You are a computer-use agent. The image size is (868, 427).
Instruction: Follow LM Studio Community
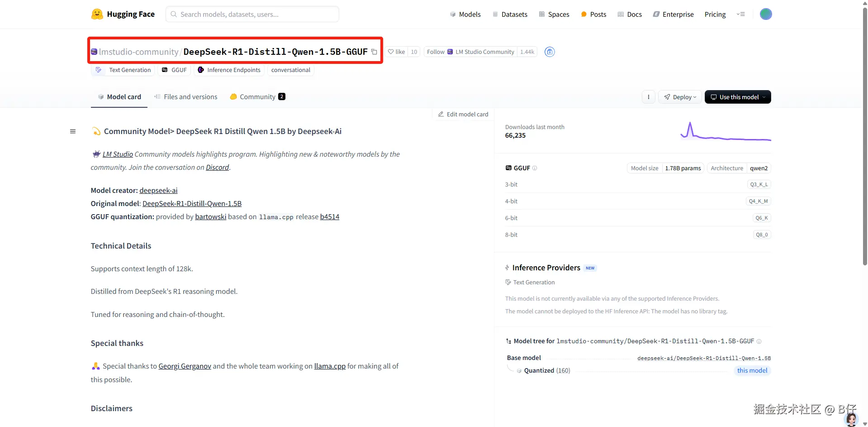click(470, 52)
